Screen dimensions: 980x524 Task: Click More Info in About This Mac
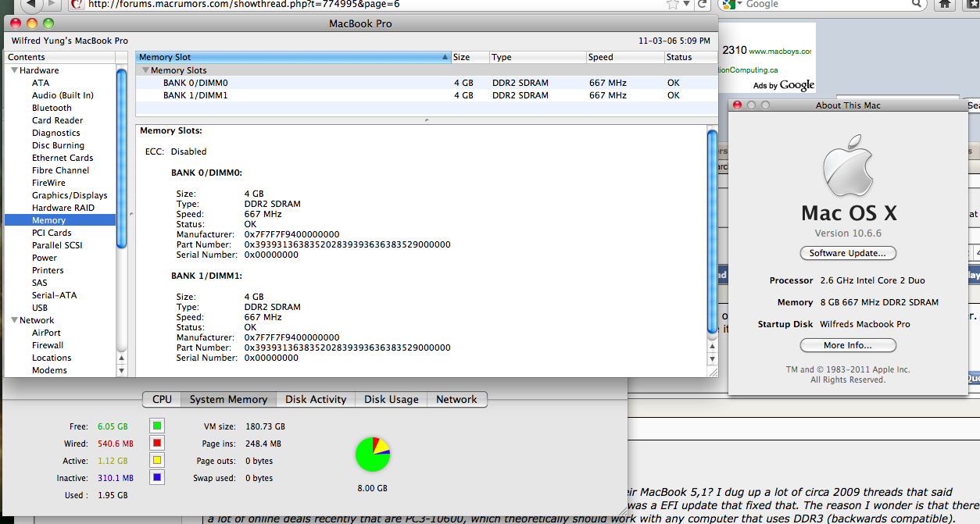click(x=848, y=345)
